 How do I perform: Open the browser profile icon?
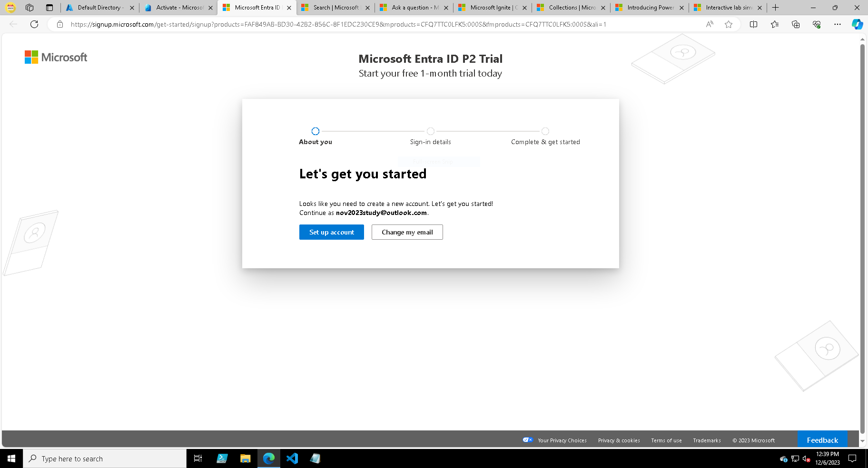coord(10,8)
